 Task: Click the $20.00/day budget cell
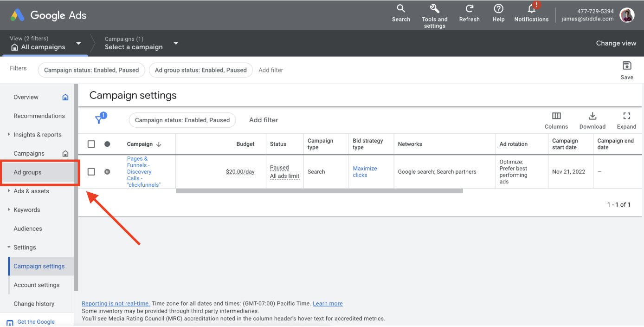240,172
